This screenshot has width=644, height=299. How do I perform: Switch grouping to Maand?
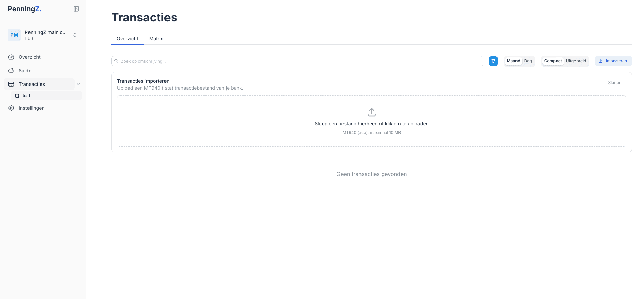coord(513,61)
